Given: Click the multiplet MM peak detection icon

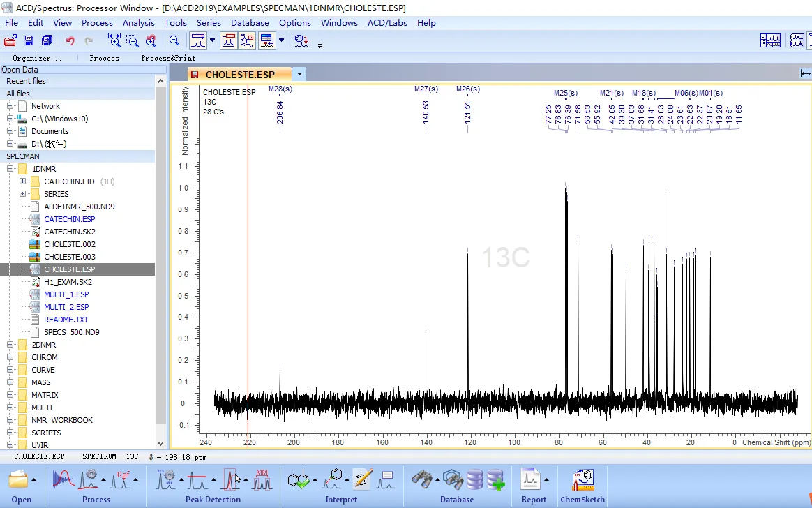Looking at the screenshot, I should (x=262, y=479).
